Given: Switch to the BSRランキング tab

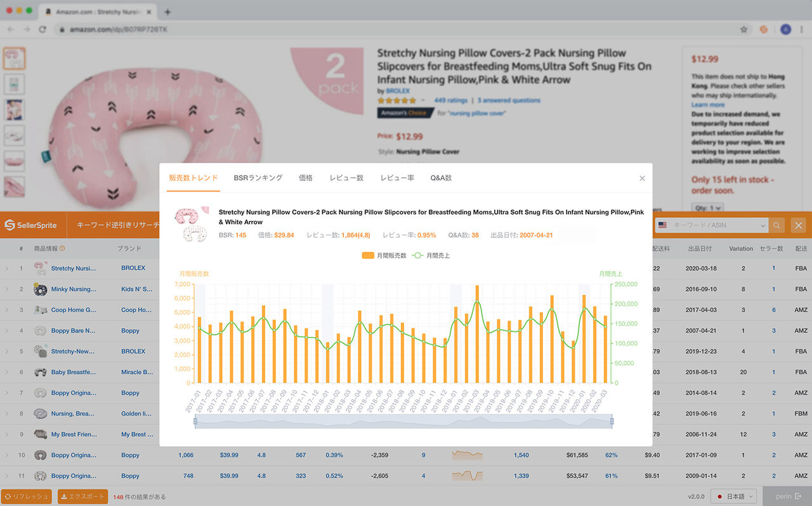Looking at the screenshot, I should (258, 178).
